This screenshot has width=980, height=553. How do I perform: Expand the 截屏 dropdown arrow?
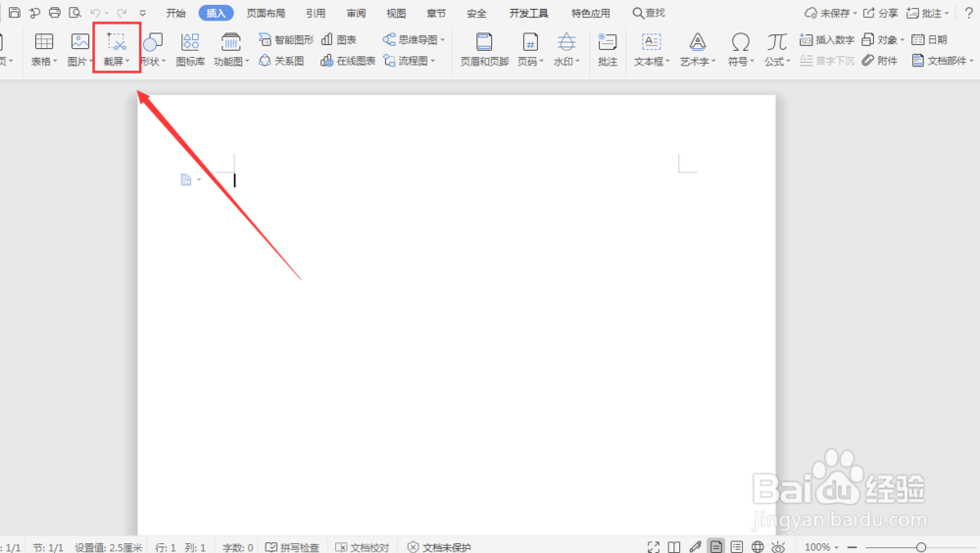pos(127,62)
